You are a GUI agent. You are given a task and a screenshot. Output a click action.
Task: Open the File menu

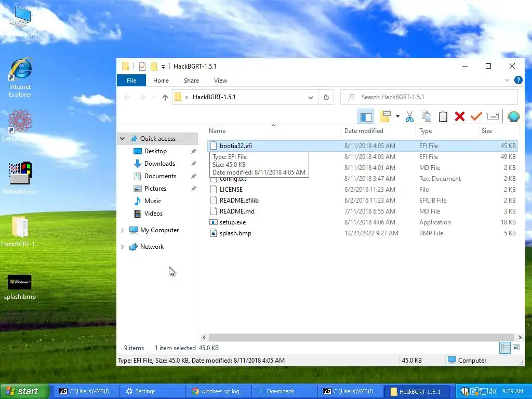pos(131,81)
